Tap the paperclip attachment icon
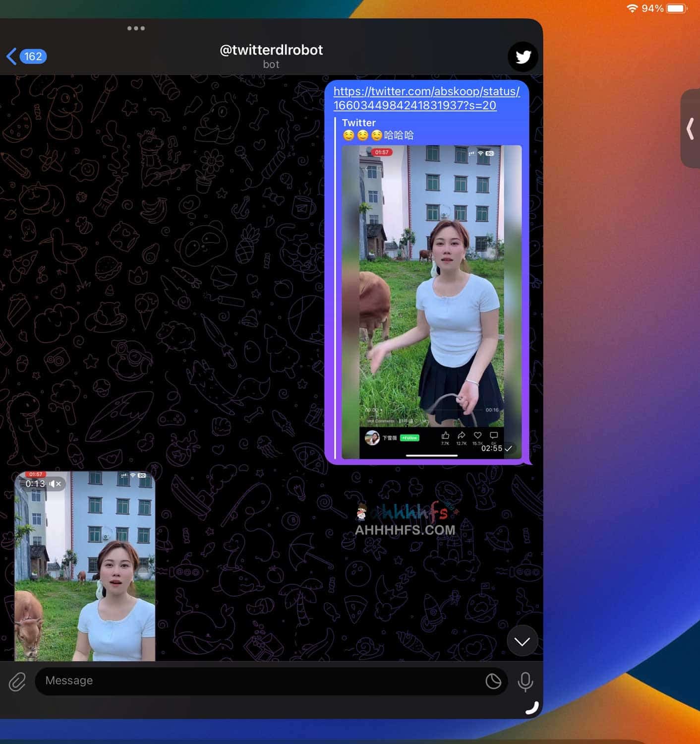Screen dimensions: 700x744 pyautogui.click(x=17, y=682)
